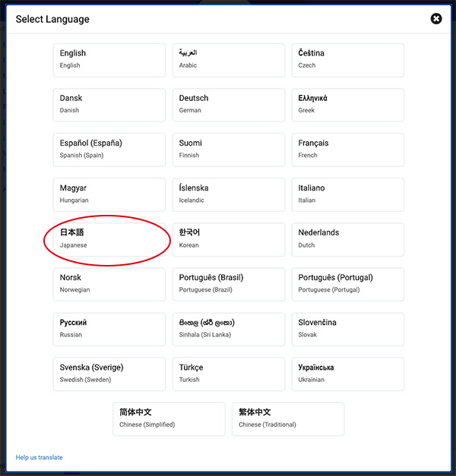Open the Help us translate link

click(40, 458)
